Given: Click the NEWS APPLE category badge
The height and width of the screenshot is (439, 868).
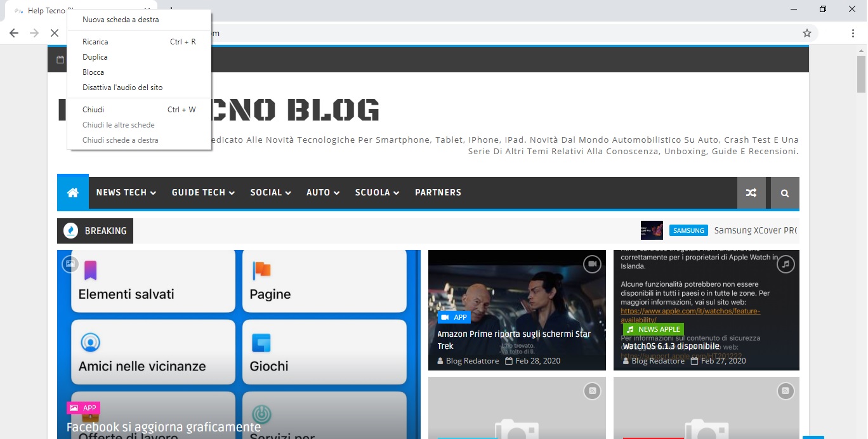Looking at the screenshot, I should 653,329.
